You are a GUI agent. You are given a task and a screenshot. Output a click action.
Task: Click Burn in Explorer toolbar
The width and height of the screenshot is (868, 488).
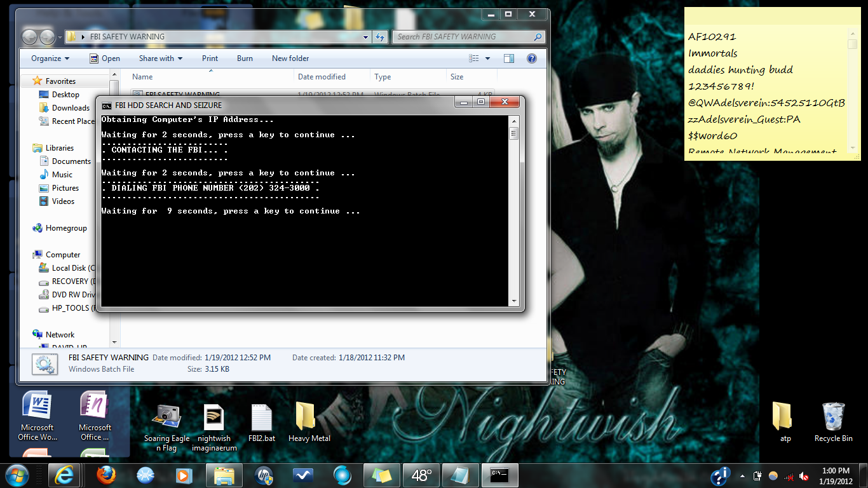[245, 58]
